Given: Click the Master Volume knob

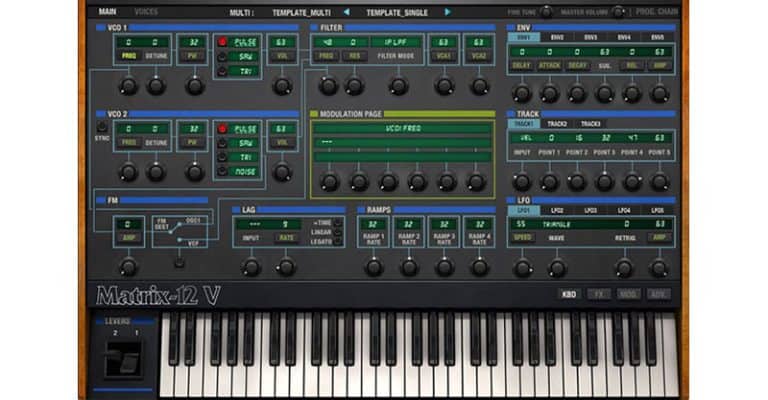Looking at the screenshot, I should tap(619, 12).
